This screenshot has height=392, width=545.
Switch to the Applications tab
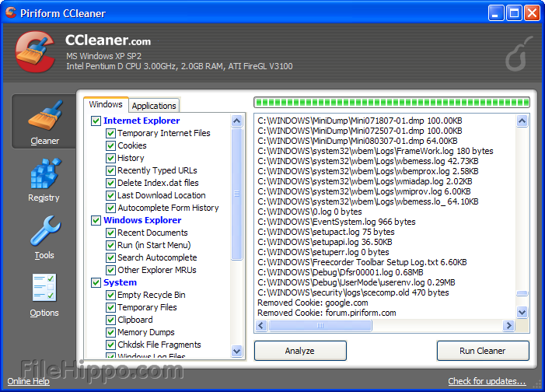(x=154, y=106)
